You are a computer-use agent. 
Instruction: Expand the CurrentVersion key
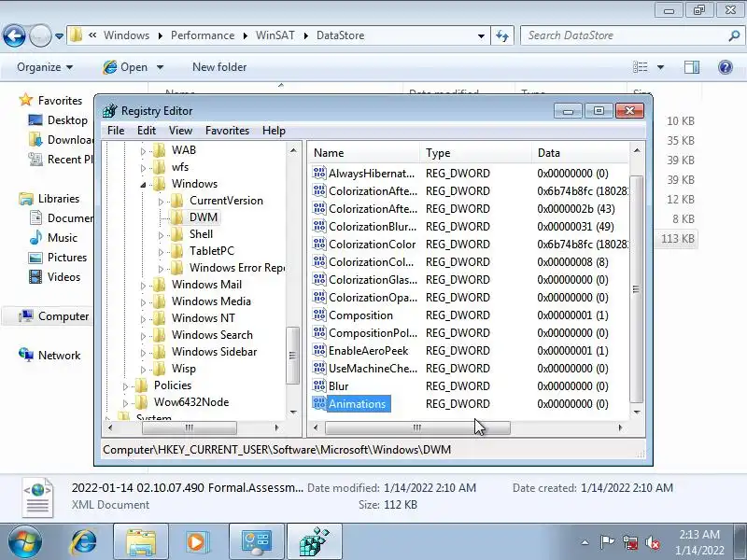pos(161,202)
